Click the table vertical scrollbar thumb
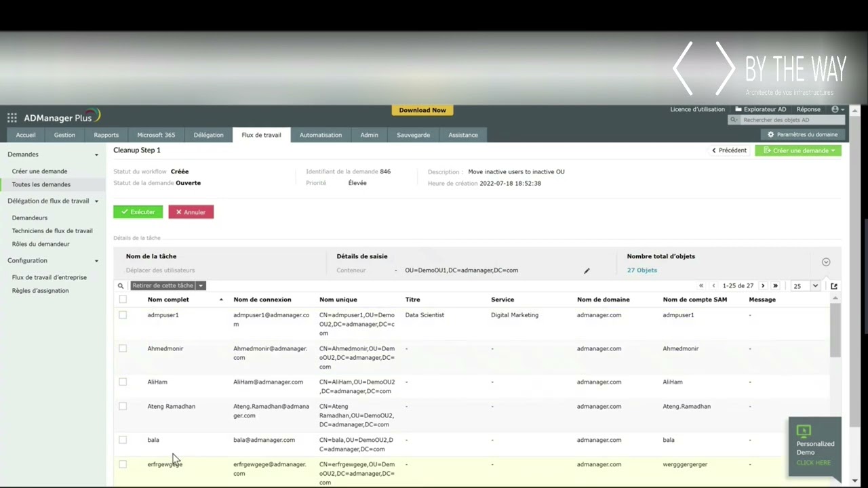 (835, 329)
